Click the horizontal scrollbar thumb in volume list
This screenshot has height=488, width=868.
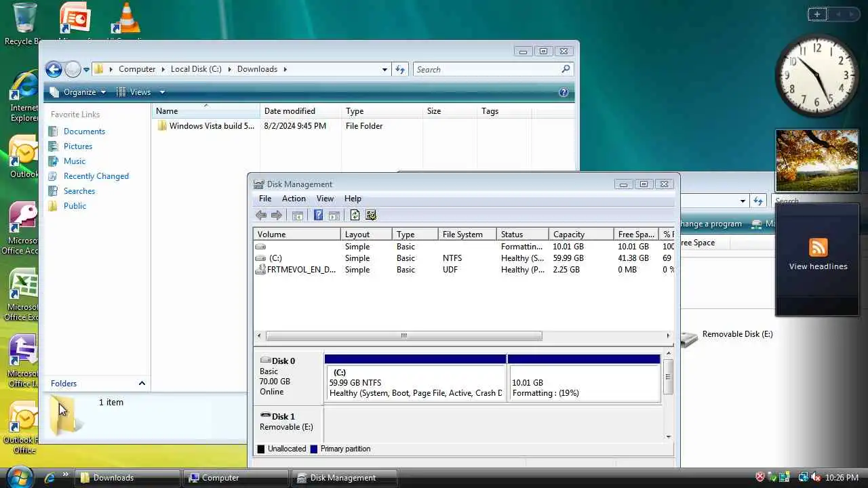(404, 335)
